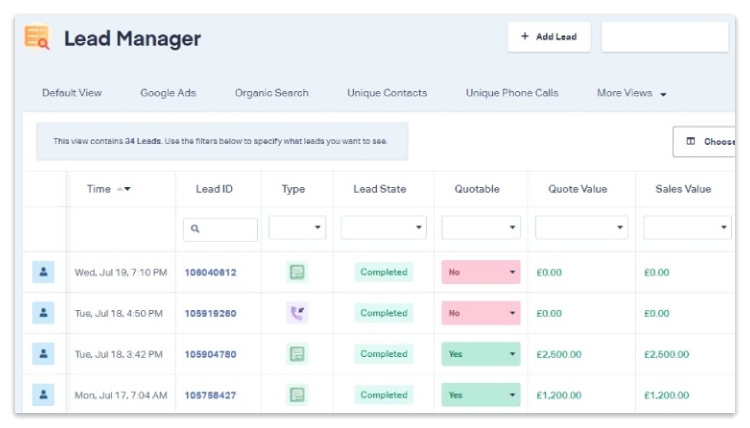Click contact icon for lead 108040612
750x428 pixels.
pyautogui.click(x=43, y=272)
